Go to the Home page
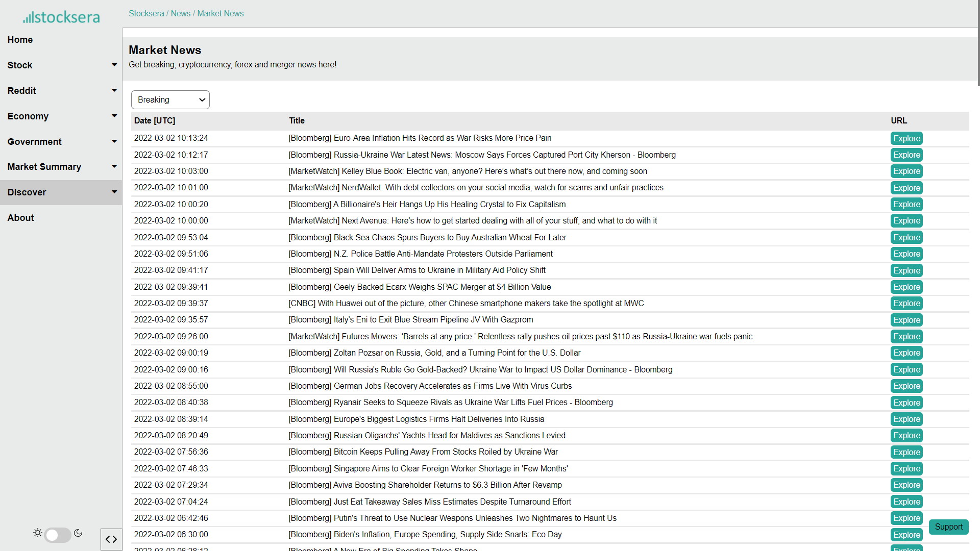The width and height of the screenshot is (980, 551). pyautogui.click(x=20, y=40)
